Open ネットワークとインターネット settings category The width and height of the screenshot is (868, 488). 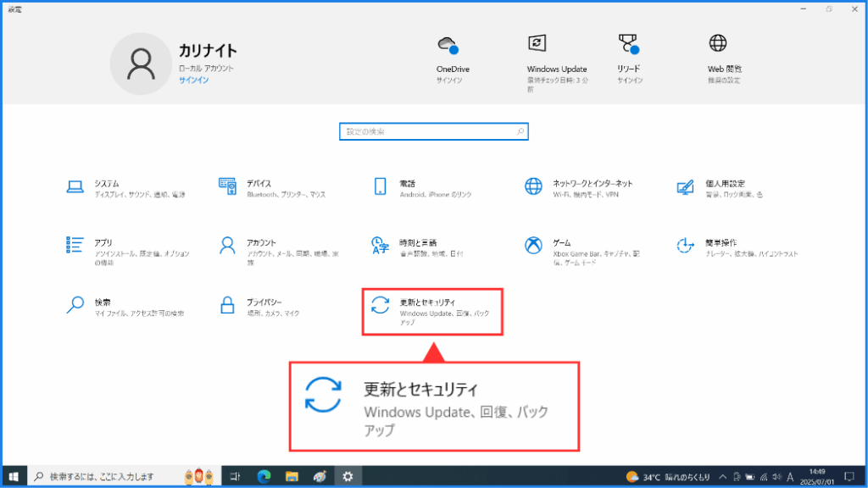(578, 189)
